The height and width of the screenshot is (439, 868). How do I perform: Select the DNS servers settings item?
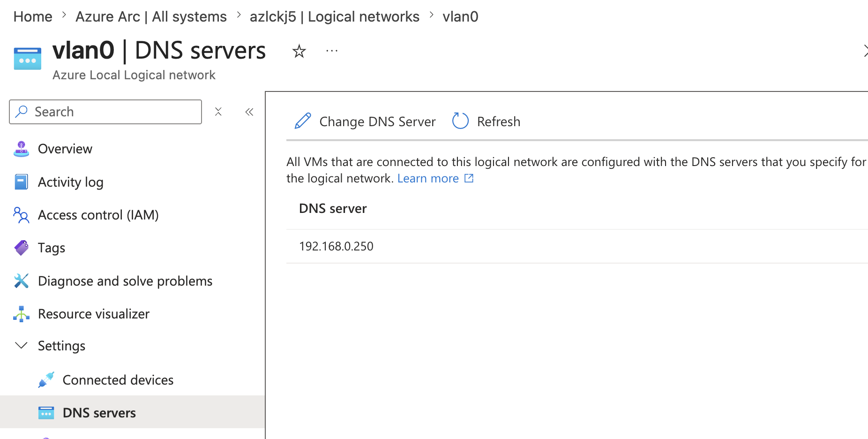[x=132, y=413]
